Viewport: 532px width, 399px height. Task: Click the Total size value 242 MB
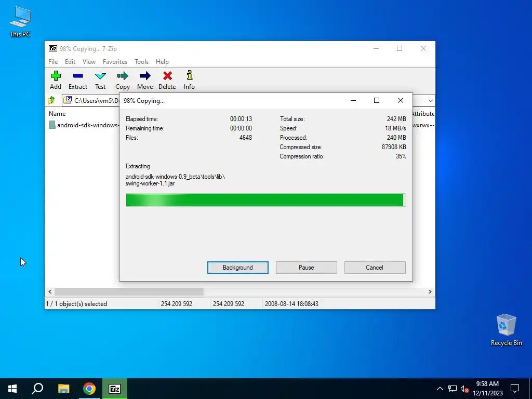click(x=396, y=119)
